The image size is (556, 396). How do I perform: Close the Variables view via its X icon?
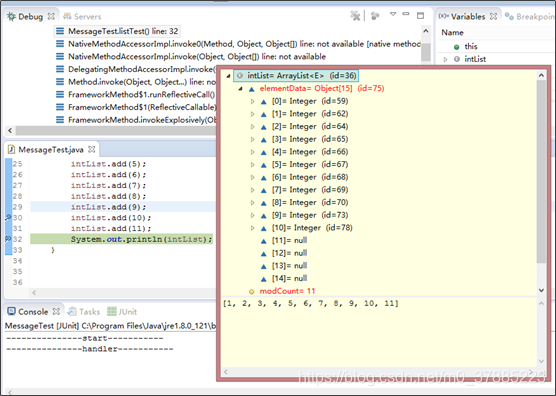[x=493, y=16]
